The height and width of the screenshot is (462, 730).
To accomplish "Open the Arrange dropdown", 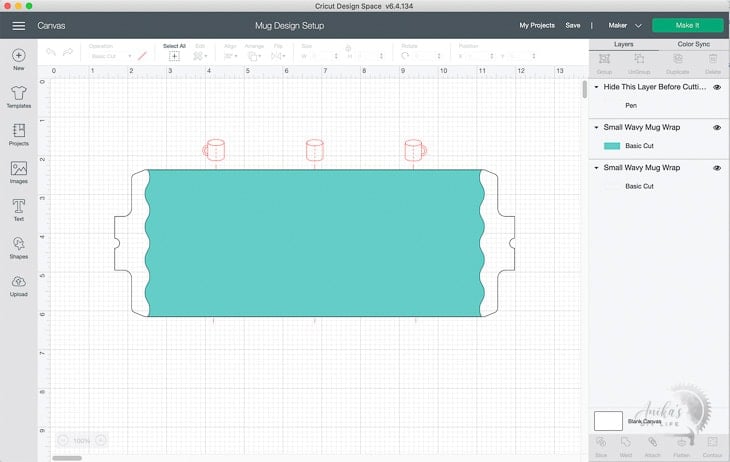I will [x=254, y=56].
